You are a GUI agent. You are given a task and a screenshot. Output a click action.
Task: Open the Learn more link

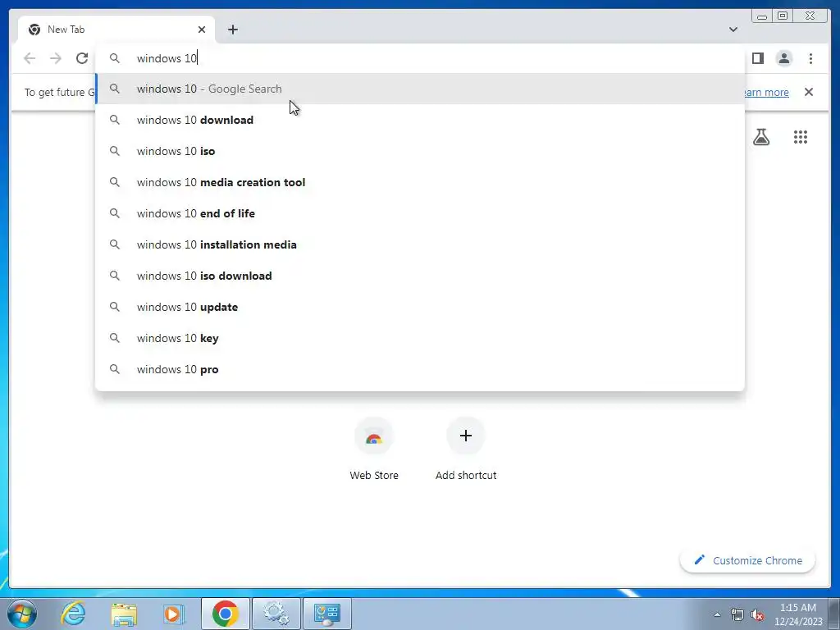pos(766,92)
